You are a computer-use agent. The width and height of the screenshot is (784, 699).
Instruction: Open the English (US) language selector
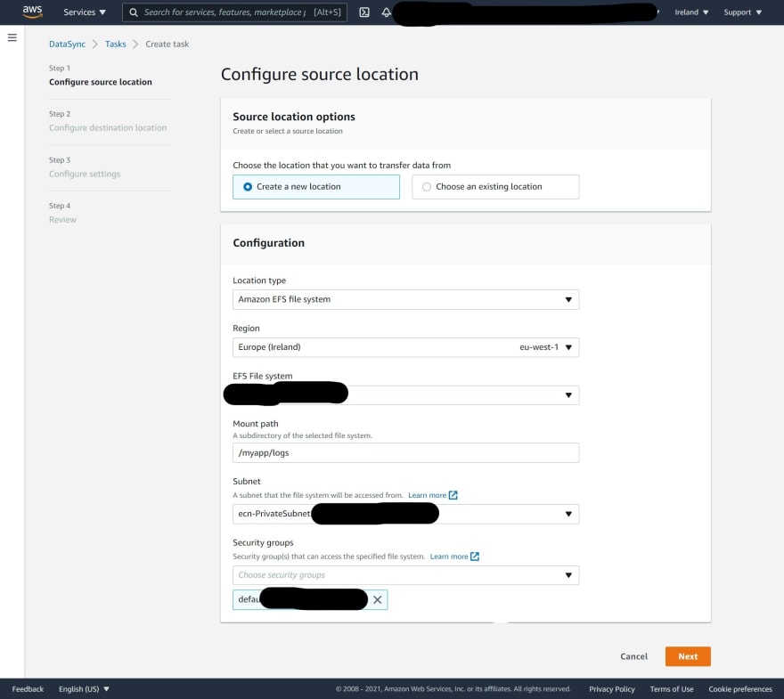(x=84, y=689)
